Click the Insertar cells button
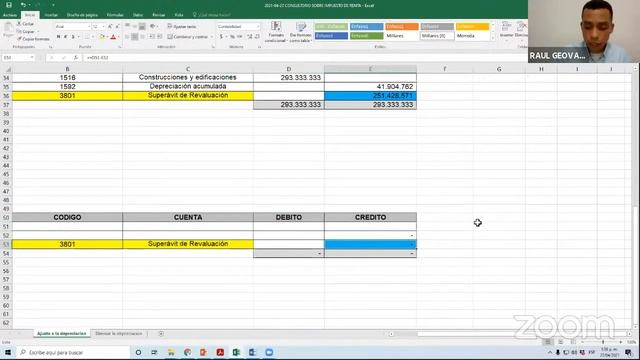 pos(506,31)
